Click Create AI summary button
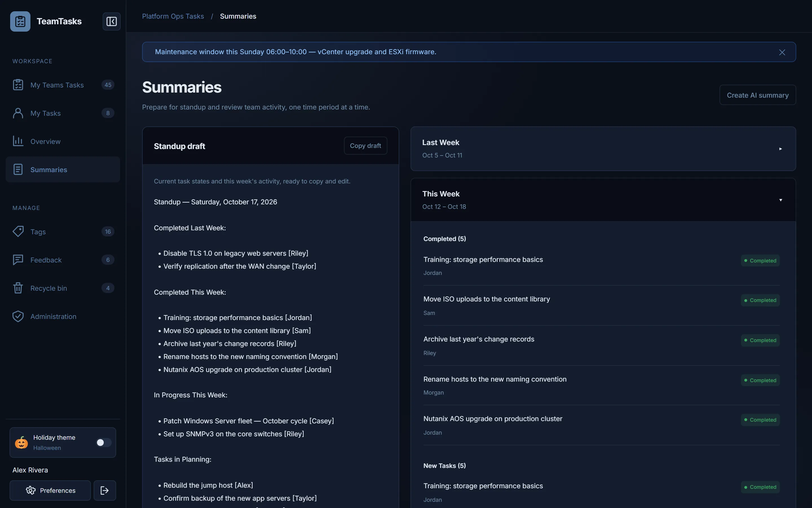The width and height of the screenshot is (812, 508). click(x=758, y=95)
